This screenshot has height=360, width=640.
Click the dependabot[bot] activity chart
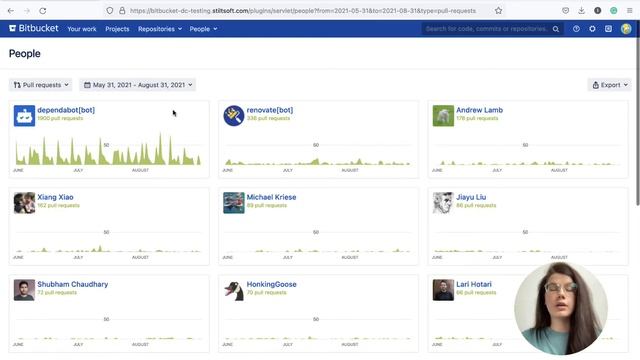point(109,151)
